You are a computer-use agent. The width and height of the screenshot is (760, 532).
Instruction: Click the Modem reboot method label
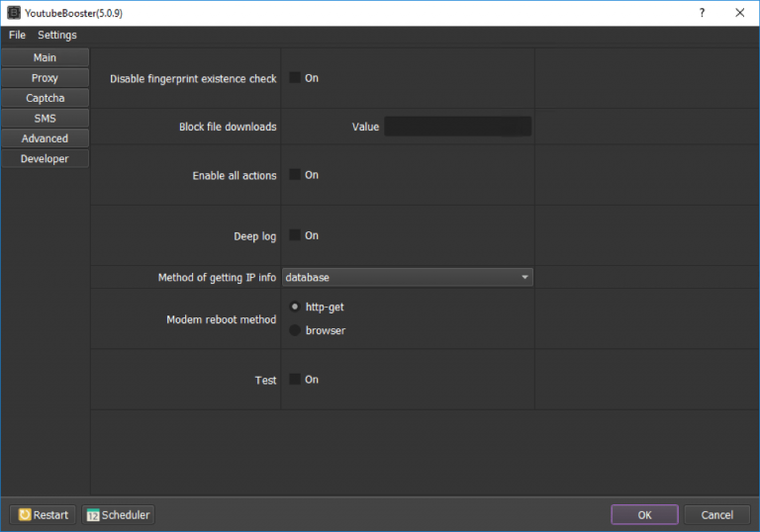[x=221, y=319]
